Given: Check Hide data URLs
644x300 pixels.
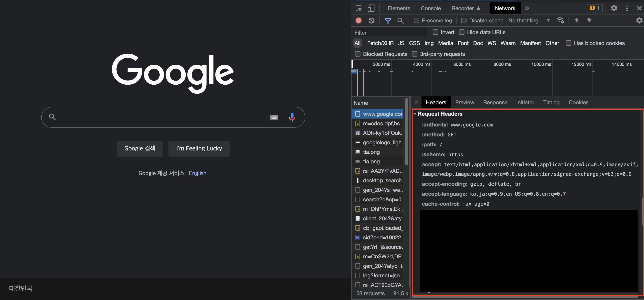Looking at the screenshot, I should [x=462, y=32].
